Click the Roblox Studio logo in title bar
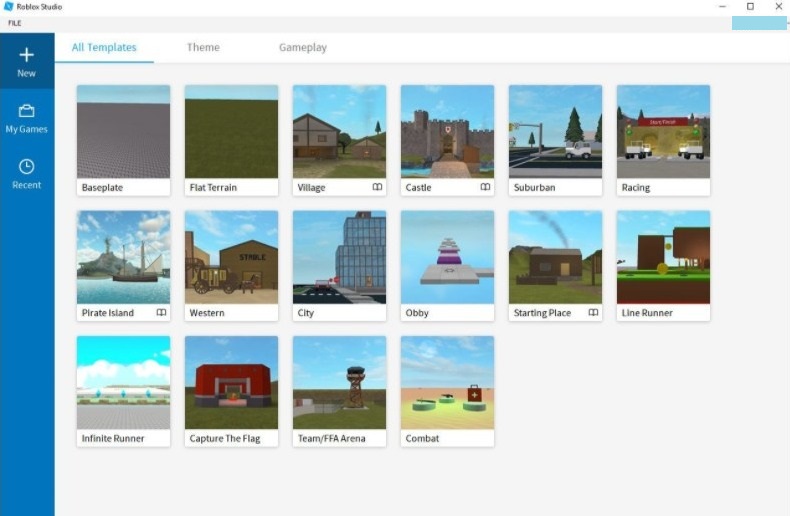Viewport: 790px width, 516px height. [9, 7]
